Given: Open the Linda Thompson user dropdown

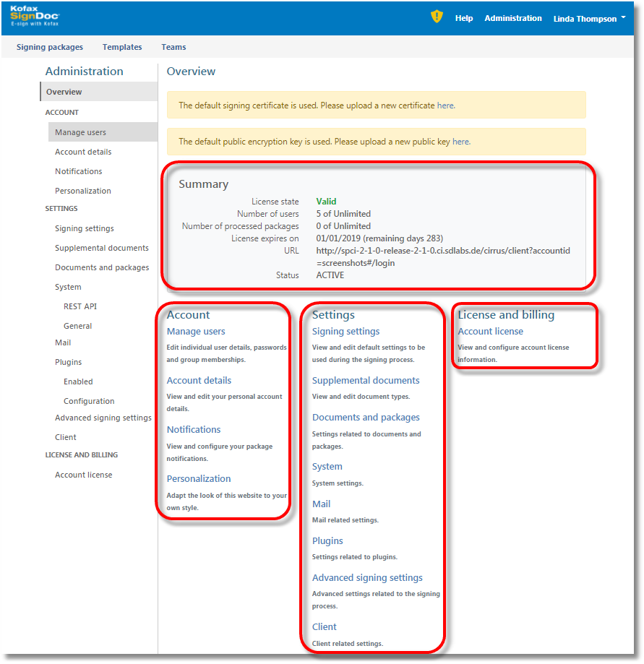Looking at the screenshot, I should coord(589,19).
